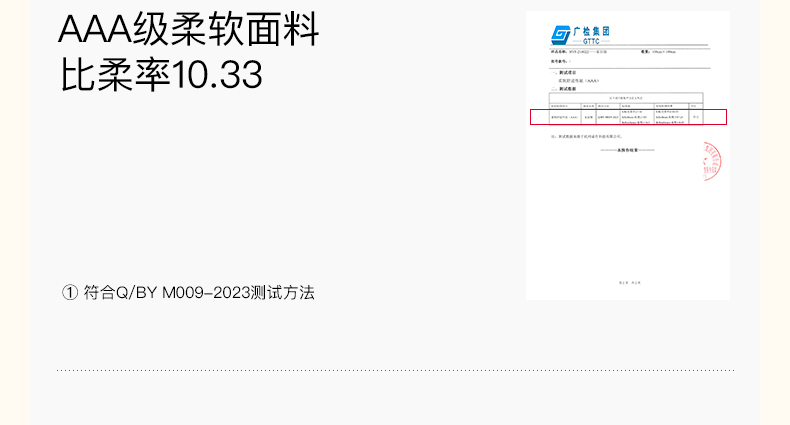Screen dimensions: 790x425
Task: Click the page number at report bottom
Action: (x=630, y=283)
